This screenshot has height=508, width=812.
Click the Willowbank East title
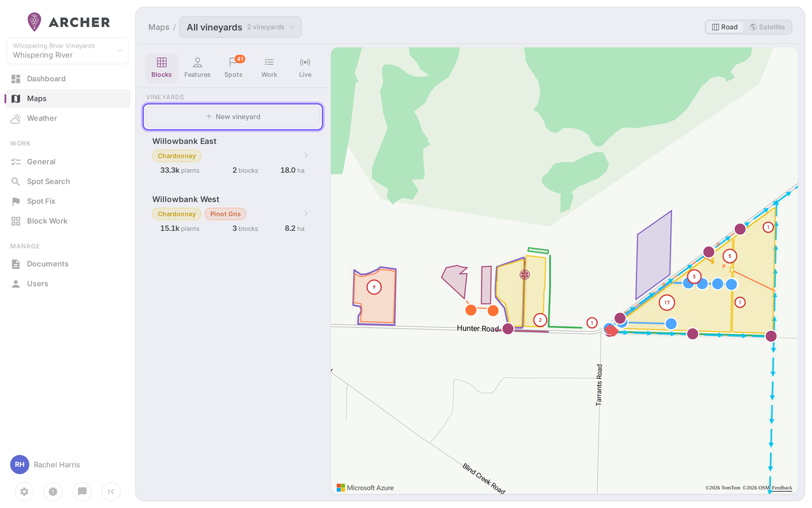(x=184, y=141)
